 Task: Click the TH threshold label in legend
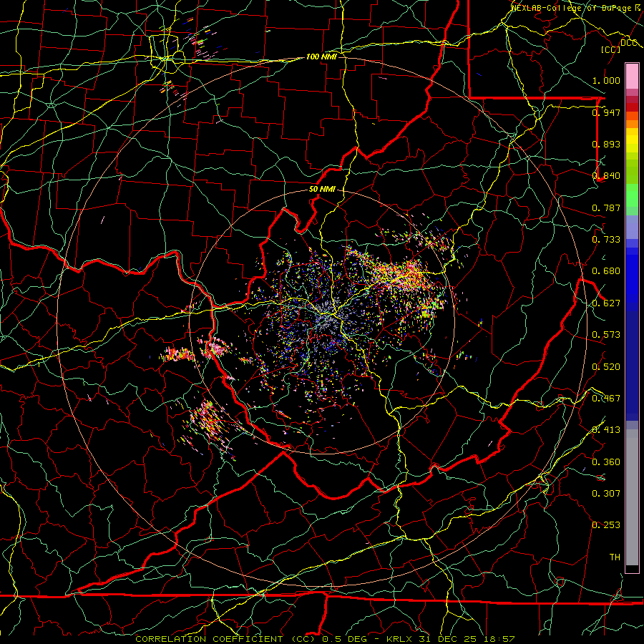615,557
